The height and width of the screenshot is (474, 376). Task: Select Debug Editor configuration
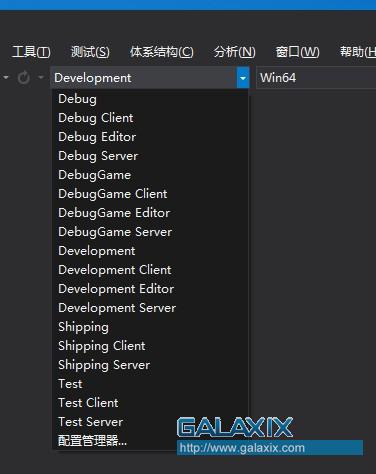[150, 137]
